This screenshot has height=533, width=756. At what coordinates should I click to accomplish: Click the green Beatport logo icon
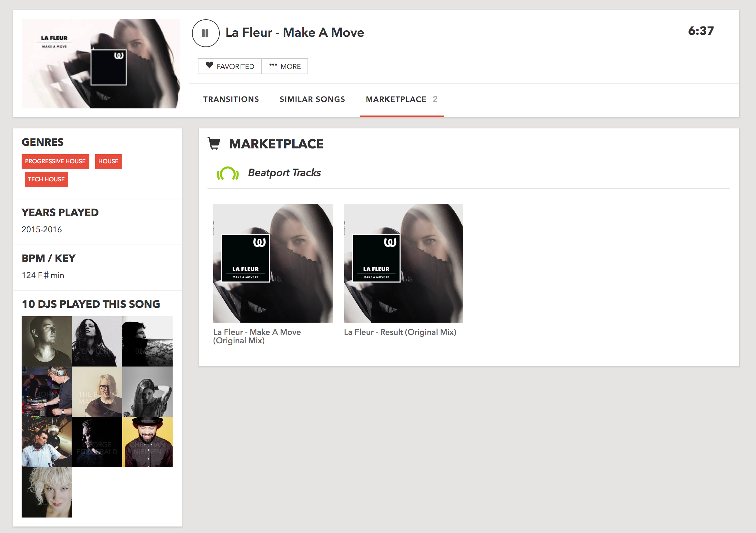[x=227, y=173]
